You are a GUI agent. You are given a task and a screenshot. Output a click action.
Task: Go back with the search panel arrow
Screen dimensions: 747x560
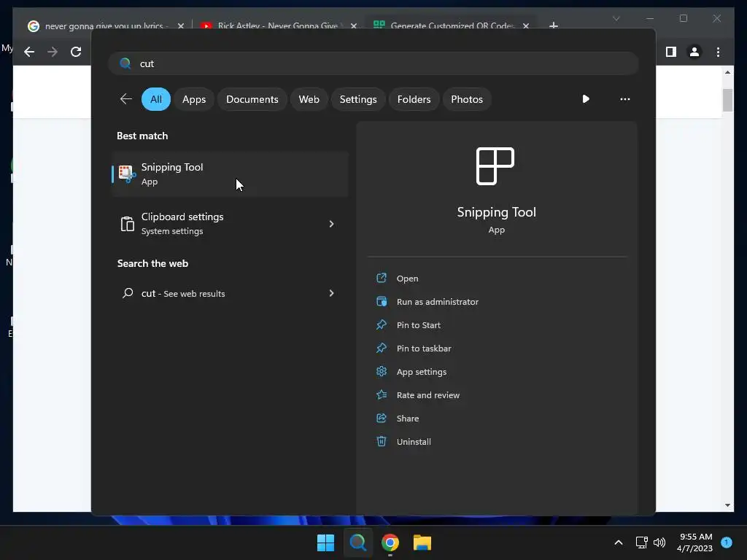pyautogui.click(x=125, y=99)
